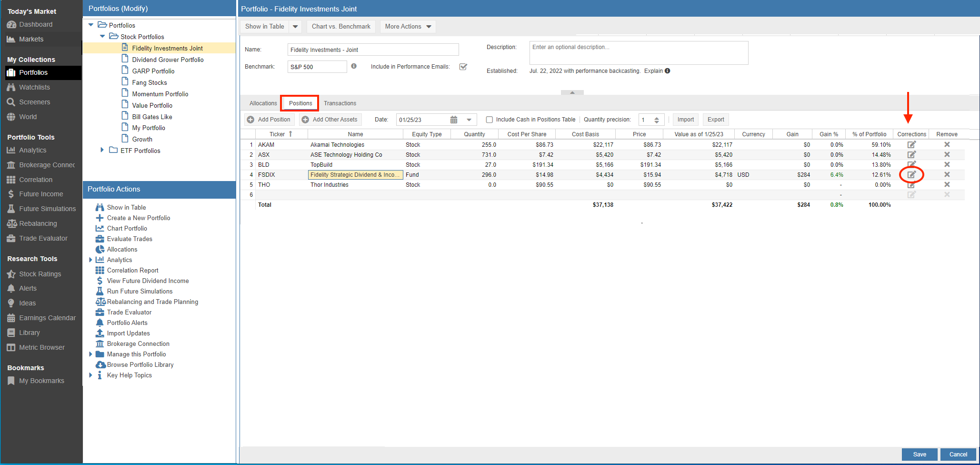Open the Show in Table dropdown arrow
The width and height of the screenshot is (980, 465).
coord(295,27)
